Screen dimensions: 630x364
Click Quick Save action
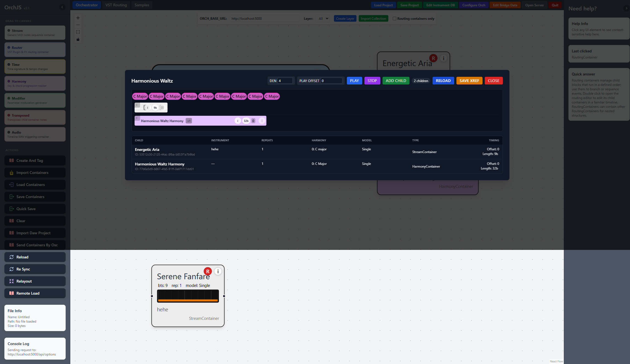pyautogui.click(x=35, y=209)
